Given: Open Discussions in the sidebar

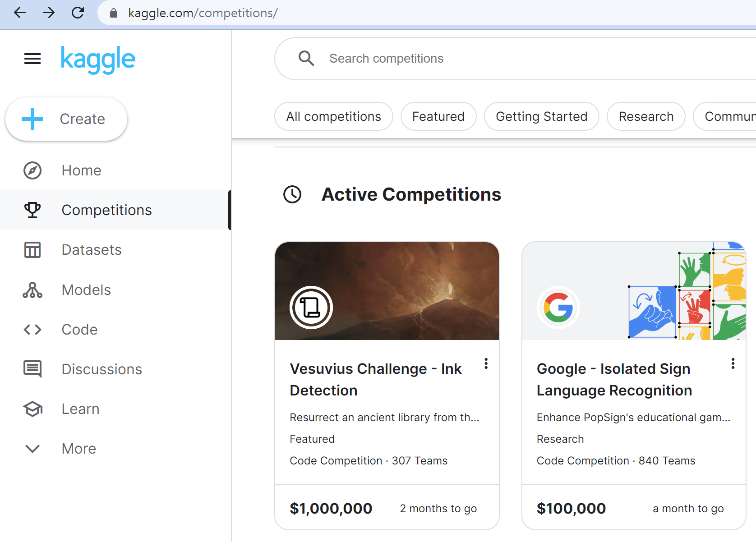Looking at the screenshot, I should tap(115, 369).
